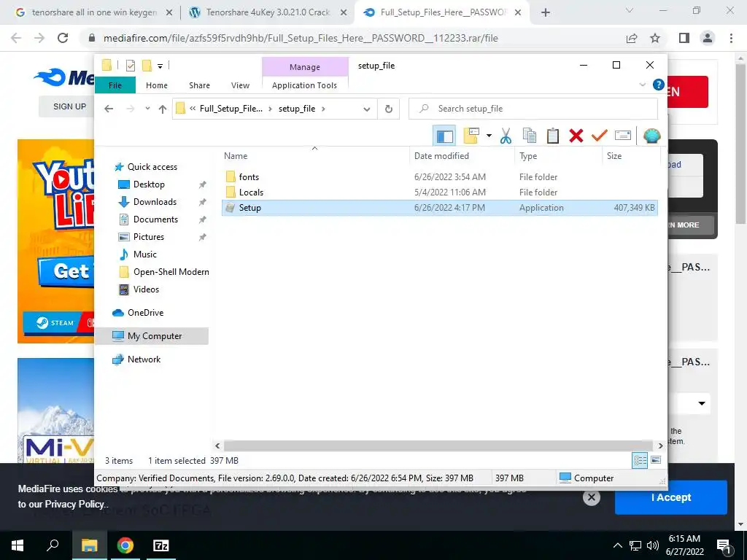
Task: Click the Windows Start button
Action: pos(18,545)
